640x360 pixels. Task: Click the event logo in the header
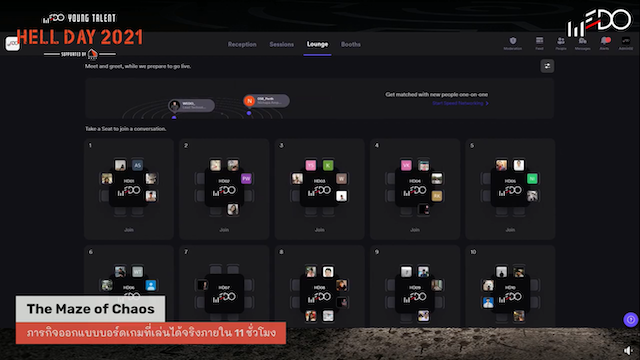(13, 43)
